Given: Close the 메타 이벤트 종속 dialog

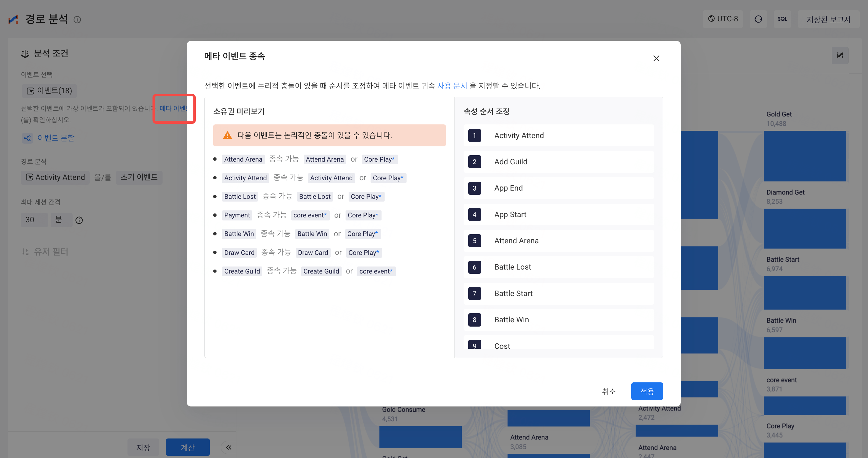Looking at the screenshot, I should tap(656, 58).
